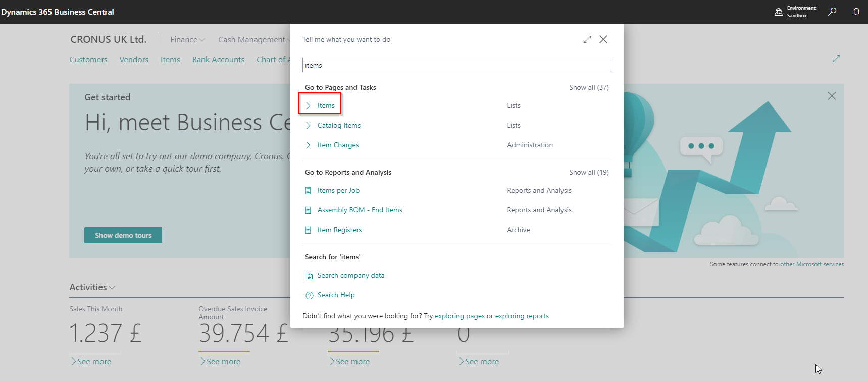Click the chevron beside Catalog Items

pyautogui.click(x=308, y=125)
